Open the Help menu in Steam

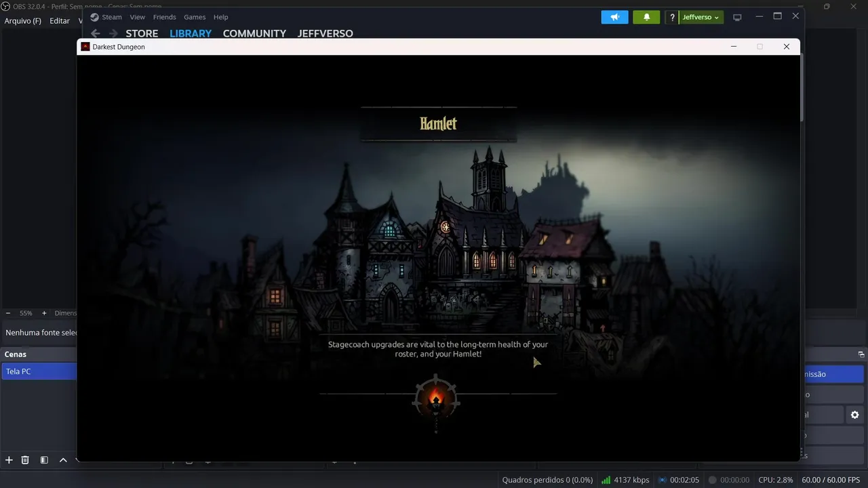tap(220, 17)
